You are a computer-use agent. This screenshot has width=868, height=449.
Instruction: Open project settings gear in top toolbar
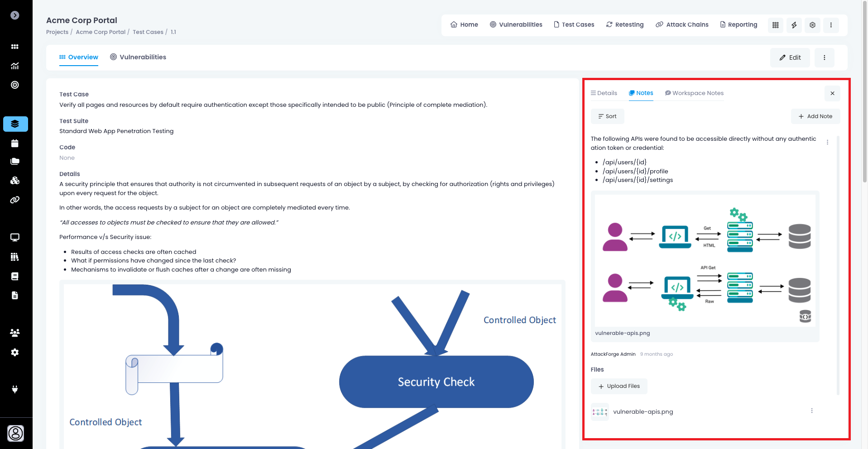(x=812, y=25)
